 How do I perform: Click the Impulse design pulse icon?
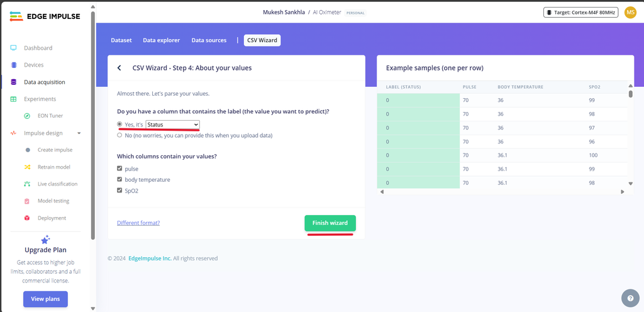(14, 133)
